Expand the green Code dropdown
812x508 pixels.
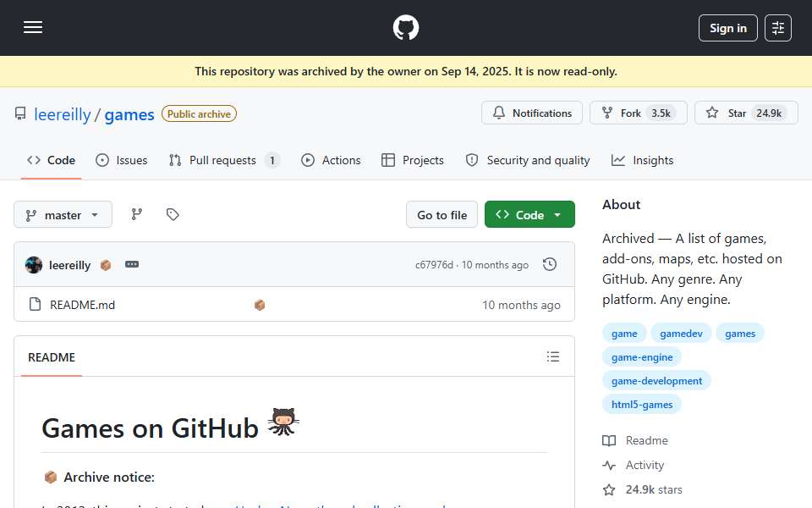tap(529, 214)
